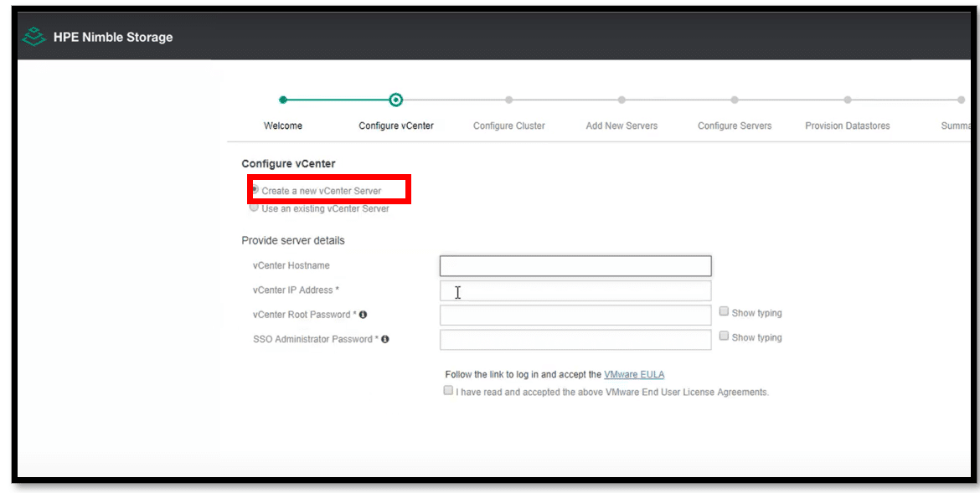Image resolution: width=980 pixels, height=493 pixels.
Task: Enable Show typing for SSO Administrator Password
Action: pyautogui.click(x=724, y=336)
